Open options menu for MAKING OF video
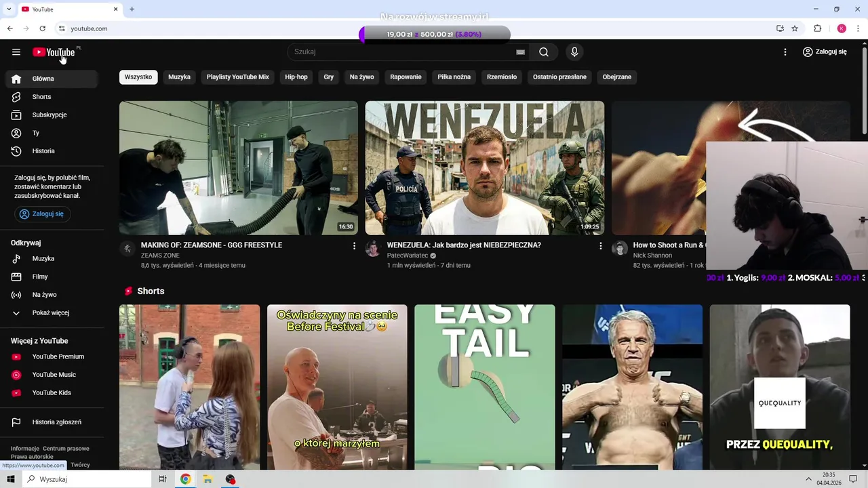Screen dimensions: 868x488 coord(354,246)
